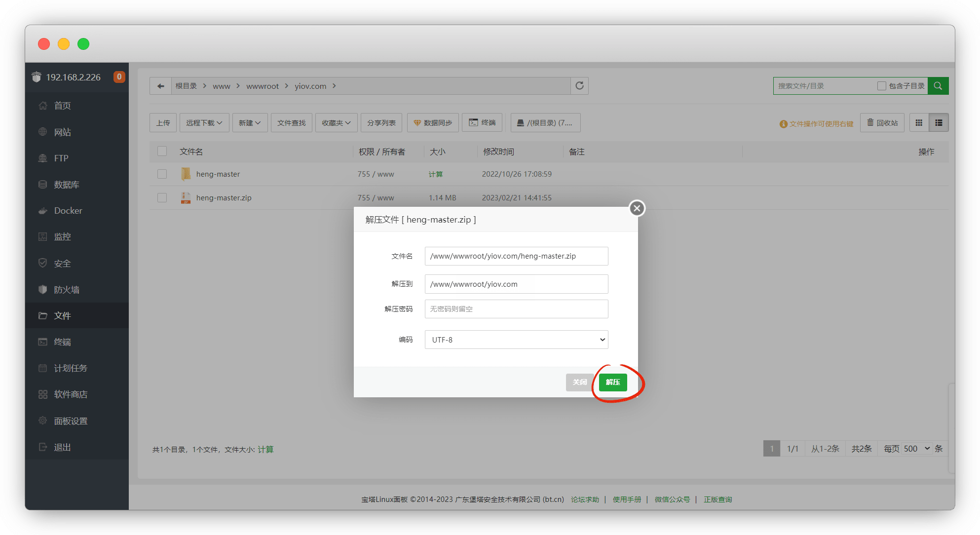Open the per-page 500 selector
This screenshot has height=535, width=980.
pos(916,449)
